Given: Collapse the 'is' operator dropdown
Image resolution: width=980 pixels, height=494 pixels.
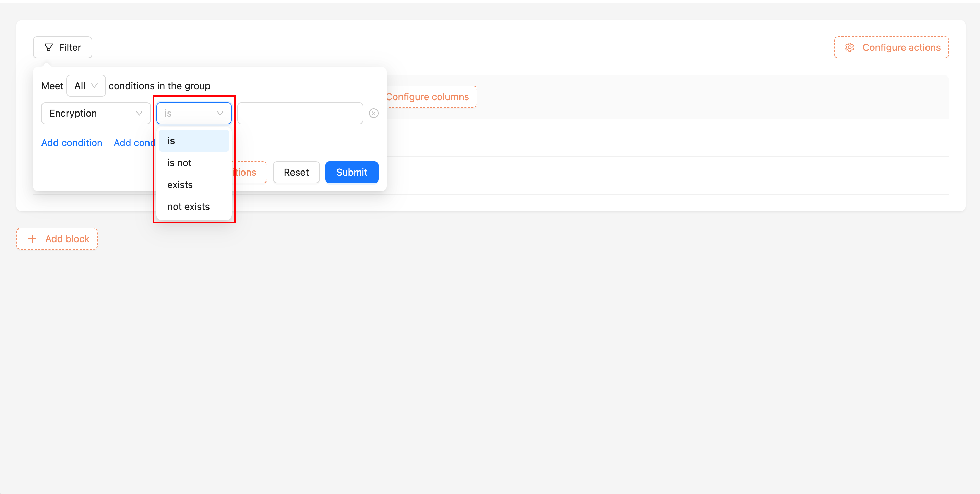Looking at the screenshot, I should point(194,113).
